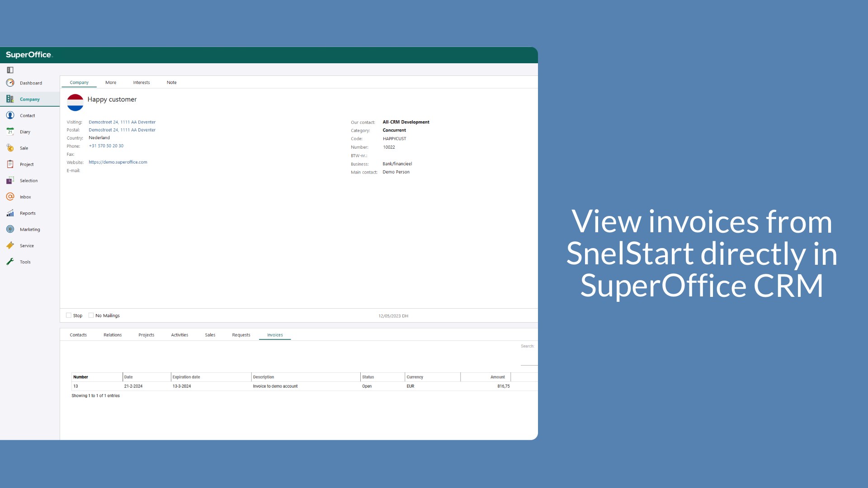Open the Marketing module
Screen dimensions: 868x488
tap(29, 229)
